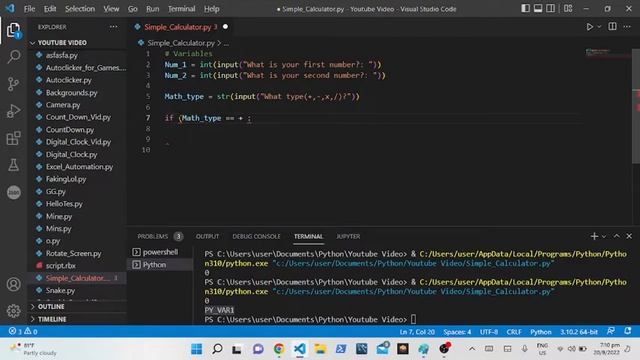Open the Terminal menu
Screen dimensions: 640x360
(182, 9)
